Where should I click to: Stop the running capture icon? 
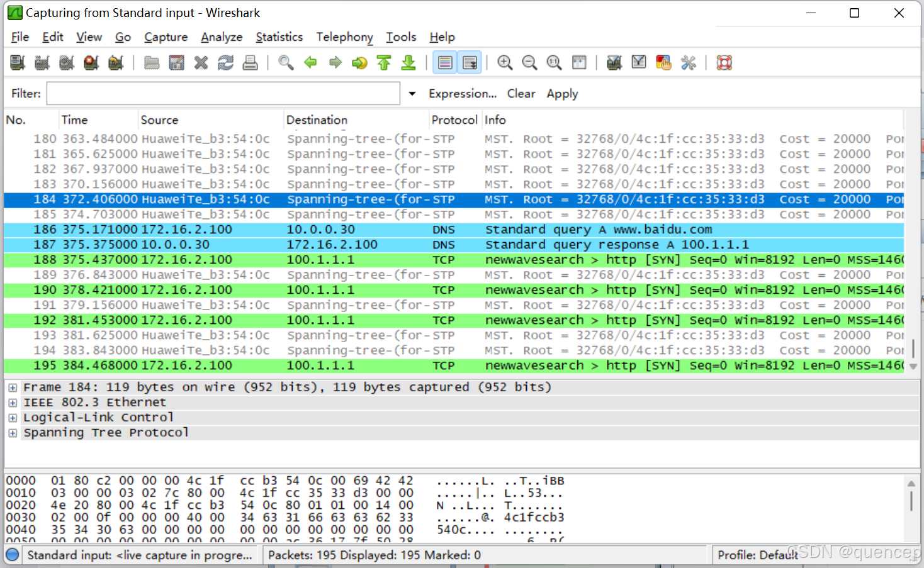(x=91, y=62)
